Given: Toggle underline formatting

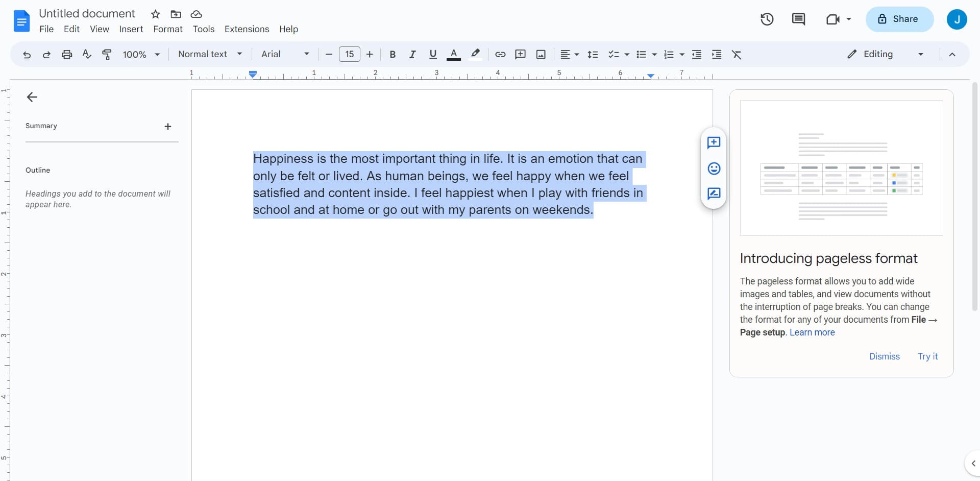Looking at the screenshot, I should pyautogui.click(x=432, y=54).
